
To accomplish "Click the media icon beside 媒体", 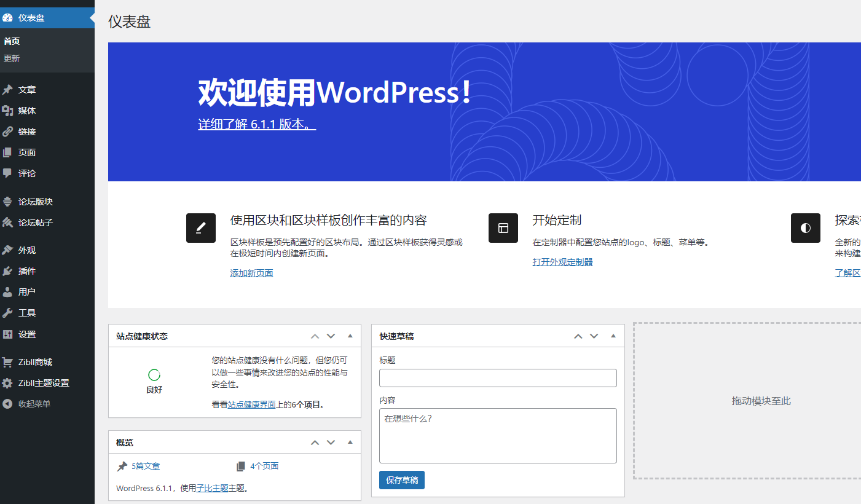I will click(x=7, y=111).
